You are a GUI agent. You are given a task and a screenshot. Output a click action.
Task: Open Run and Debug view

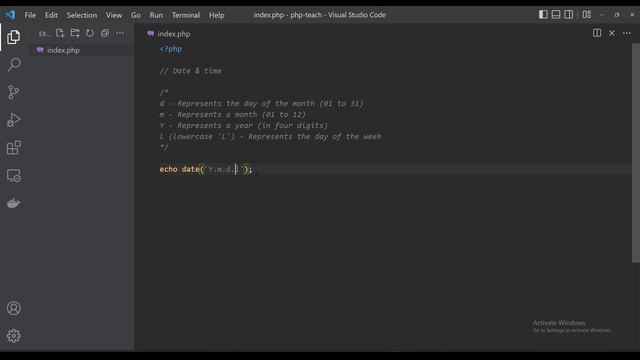pos(13,120)
